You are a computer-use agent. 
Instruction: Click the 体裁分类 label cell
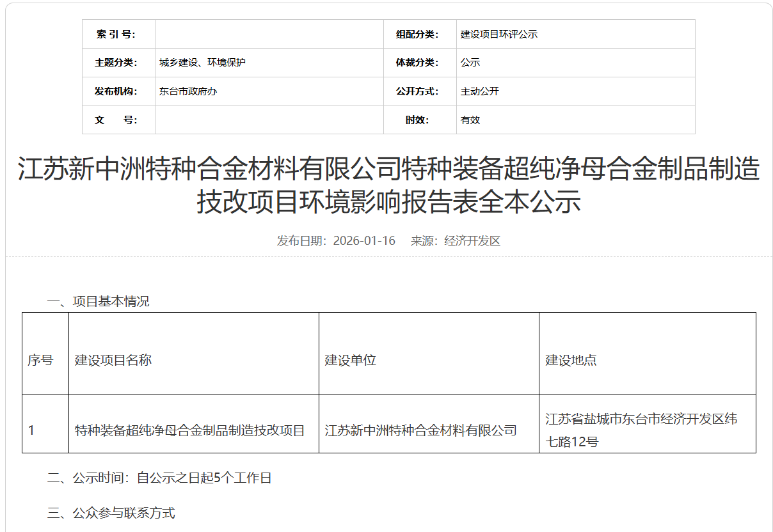[x=420, y=63]
